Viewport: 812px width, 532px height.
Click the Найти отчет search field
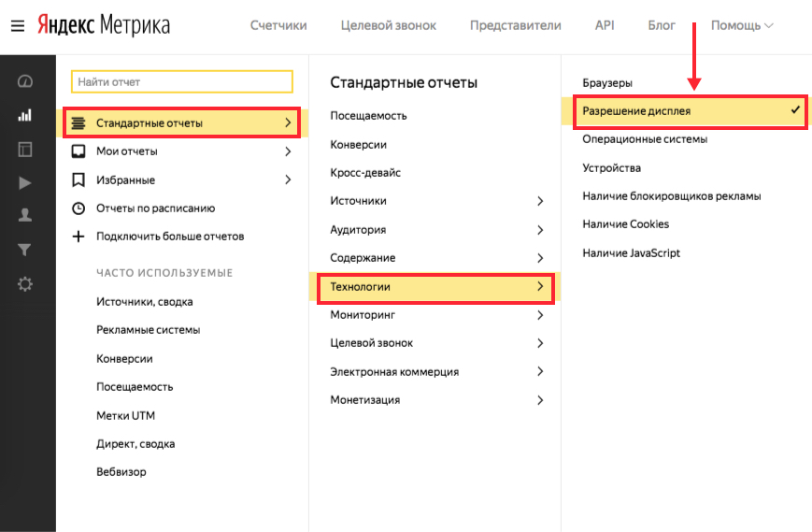[x=182, y=82]
